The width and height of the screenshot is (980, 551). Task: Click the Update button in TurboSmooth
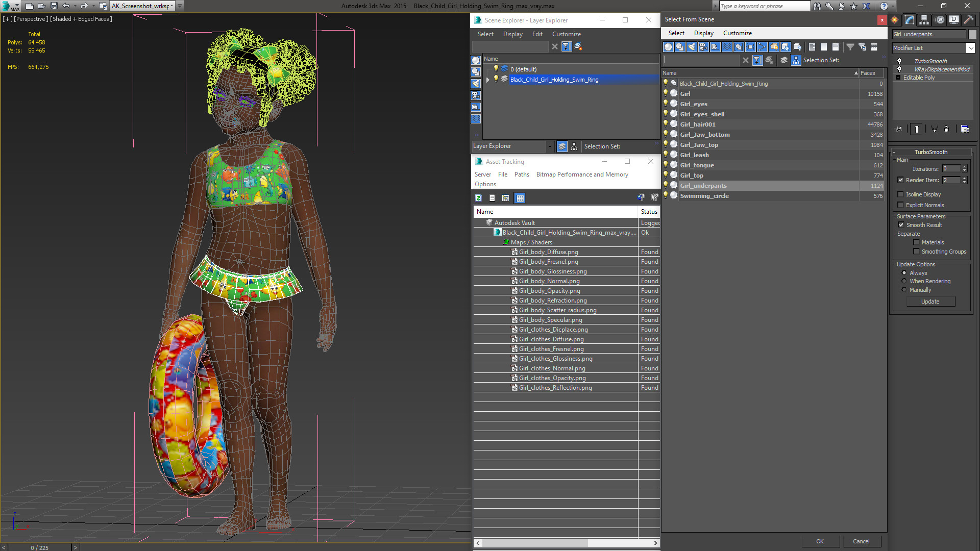pos(930,302)
